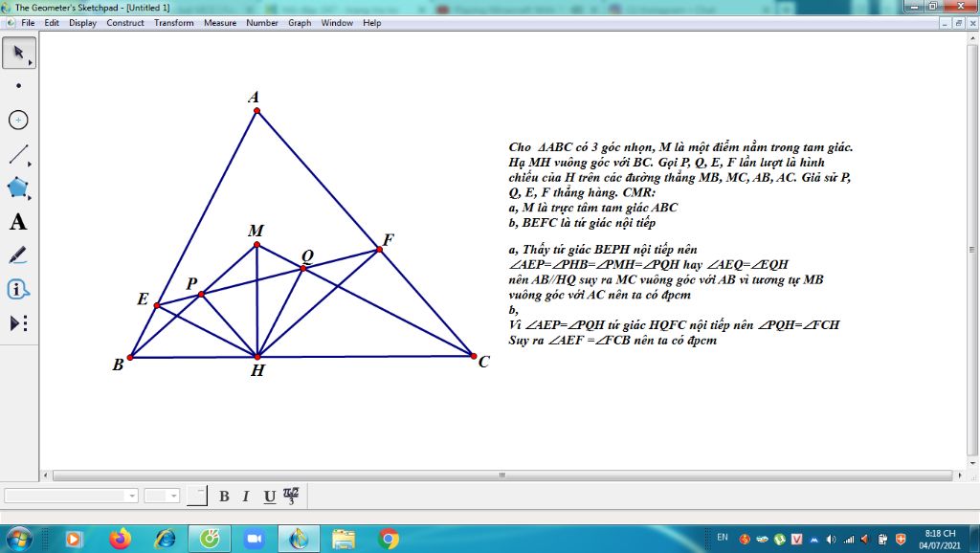This screenshot has width=980, height=553.
Task: Click the network signal tray icon
Action: pos(849,539)
